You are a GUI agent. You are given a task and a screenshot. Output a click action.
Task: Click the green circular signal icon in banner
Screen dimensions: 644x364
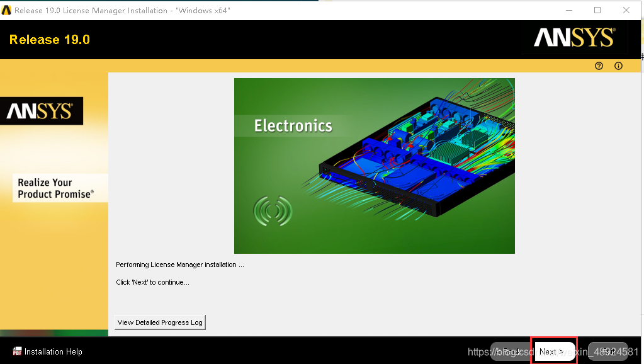pyautogui.click(x=273, y=211)
